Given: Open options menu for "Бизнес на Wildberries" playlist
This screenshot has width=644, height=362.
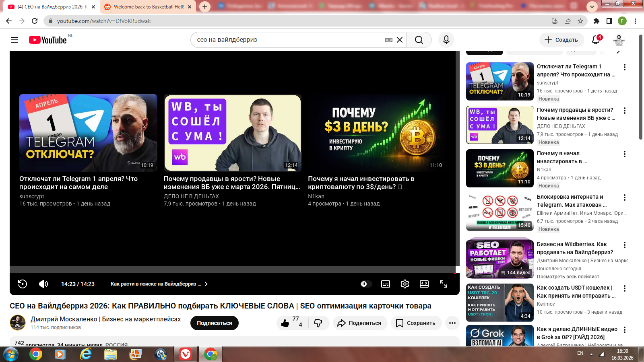Looking at the screenshot, I should click(624, 245).
